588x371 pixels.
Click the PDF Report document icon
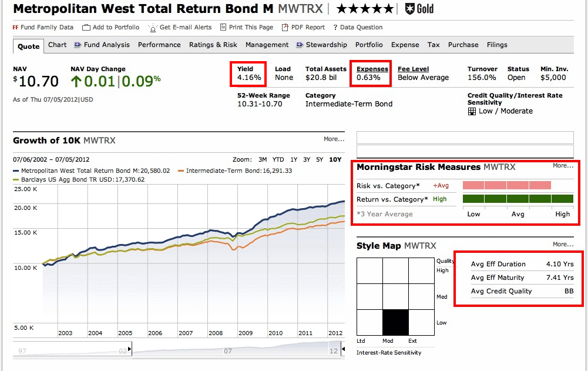coord(285,27)
